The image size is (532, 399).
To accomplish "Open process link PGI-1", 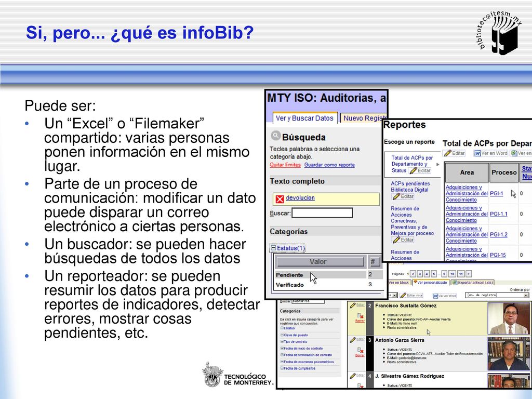I will coord(497,193).
